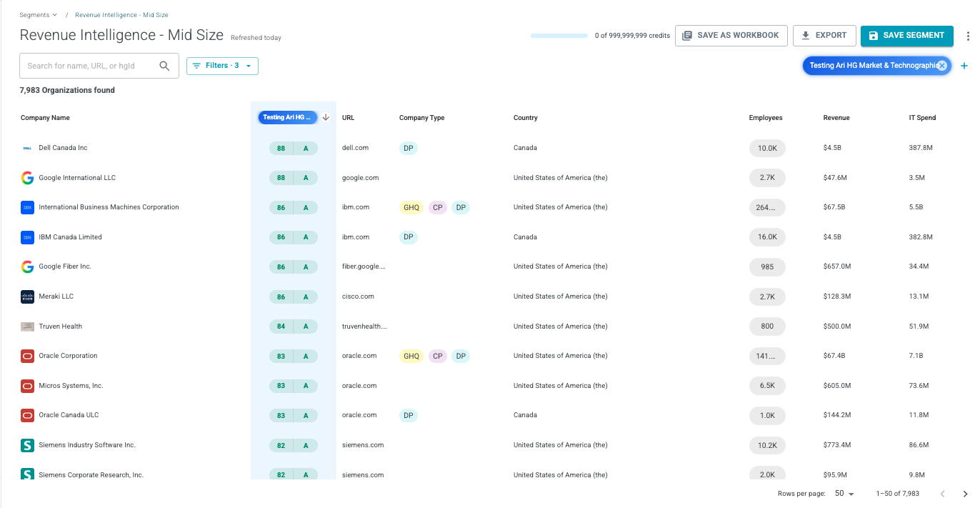Click the search magnifier icon
This screenshot has height=508, width=980.
(164, 66)
